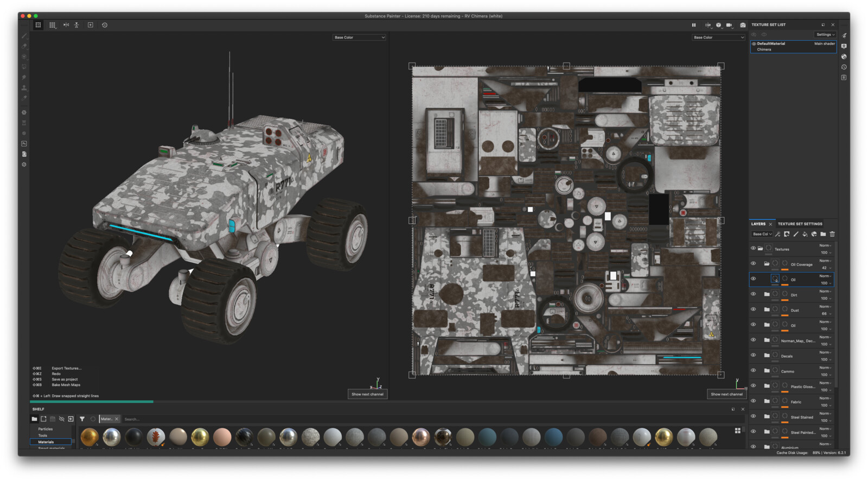Select the pink skin-tone material thumbnail
The image size is (868, 480).
(222, 437)
